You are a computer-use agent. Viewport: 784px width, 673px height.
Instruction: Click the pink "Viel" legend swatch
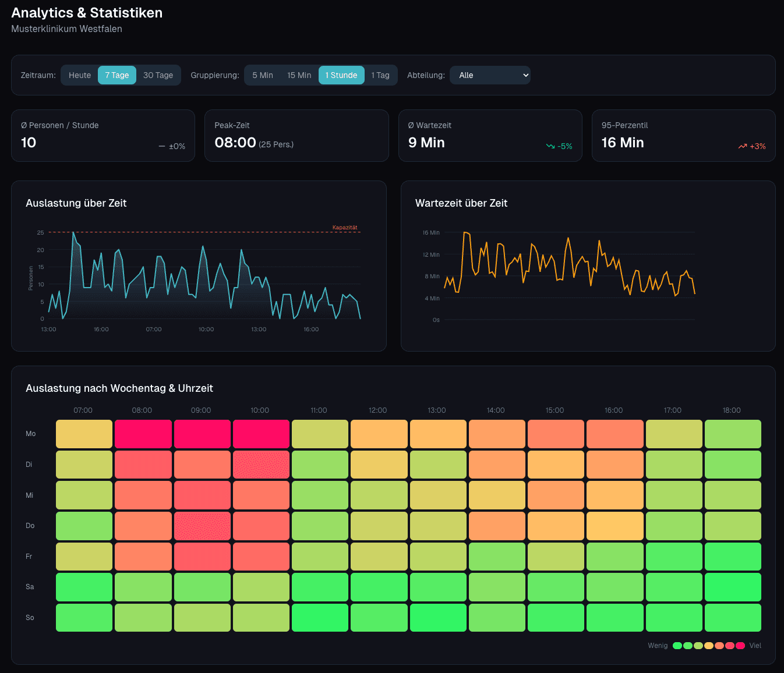pyautogui.click(x=740, y=646)
